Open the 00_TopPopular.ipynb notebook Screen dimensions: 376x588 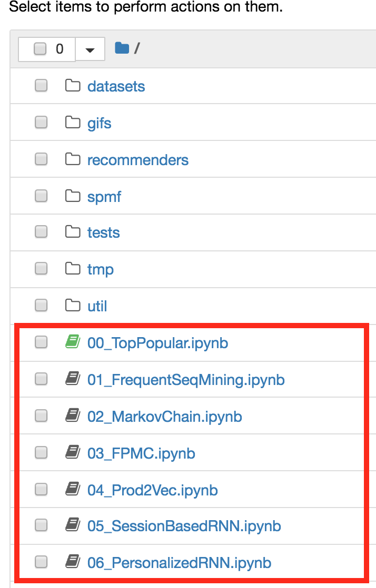158,343
